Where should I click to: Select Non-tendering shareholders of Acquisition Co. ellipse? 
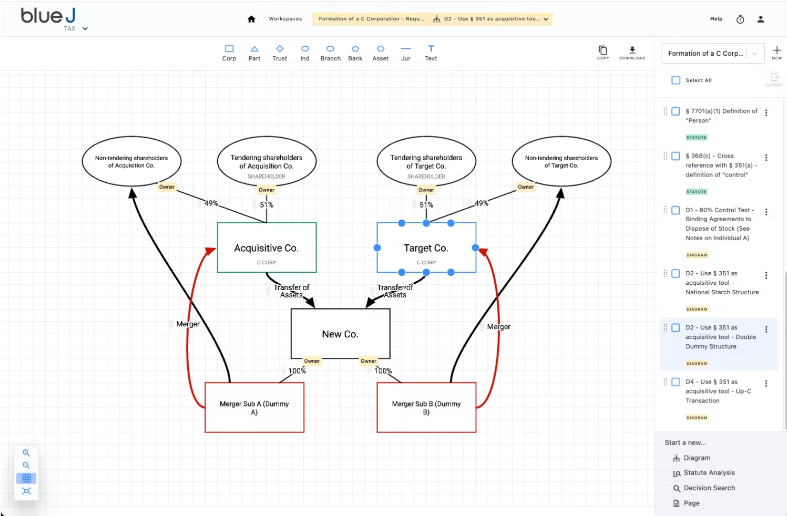pos(132,161)
